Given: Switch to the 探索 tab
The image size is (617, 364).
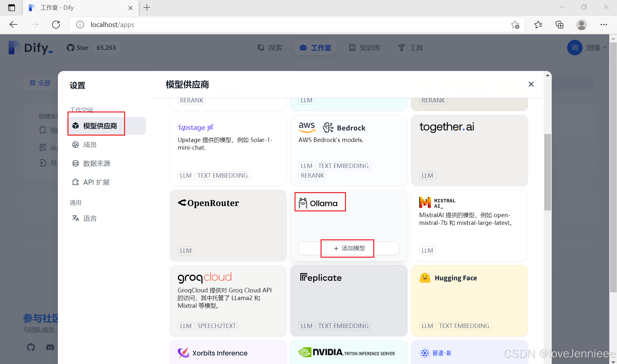Looking at the screenshot, I should tap(270, 48).
